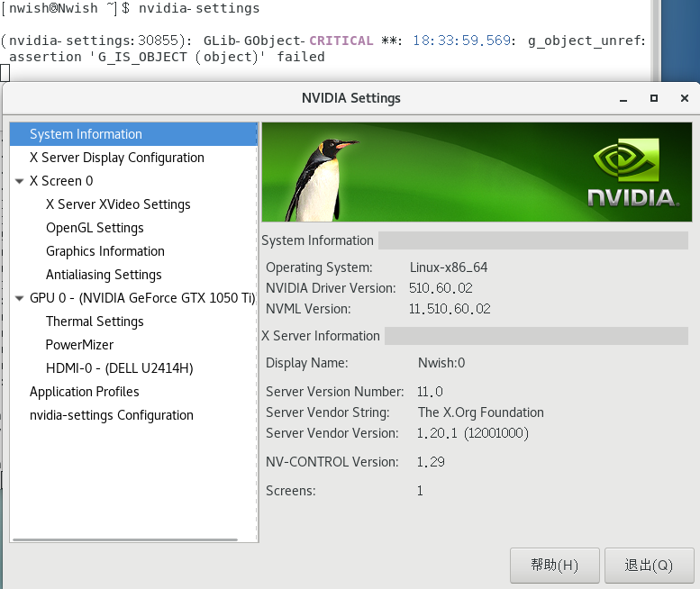Select the X Screen 0 entry
The image size is (700, 589).
(x=61, y=181)
